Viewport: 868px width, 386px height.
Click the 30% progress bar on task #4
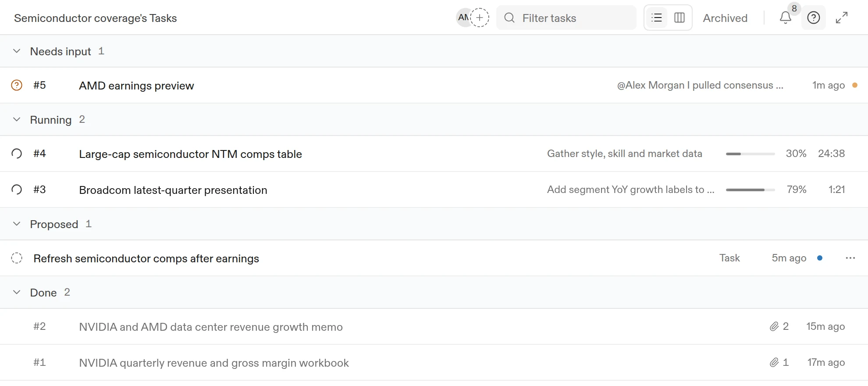click(751, 154)
